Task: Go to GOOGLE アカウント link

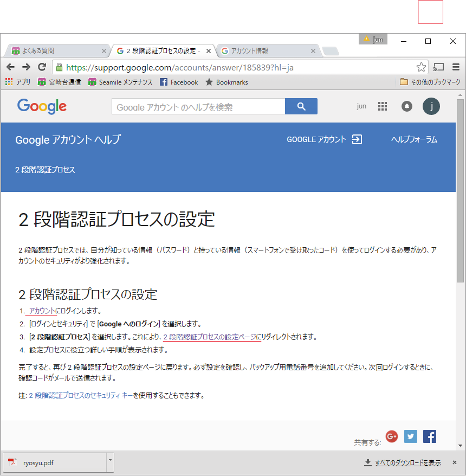Action: [x=316, y=139]
